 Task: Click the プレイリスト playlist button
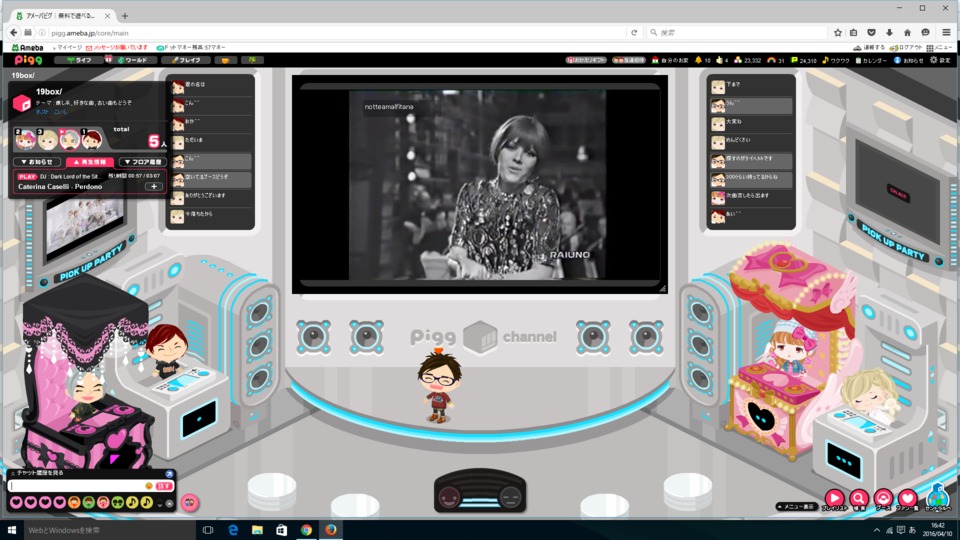tap(834, 499)
